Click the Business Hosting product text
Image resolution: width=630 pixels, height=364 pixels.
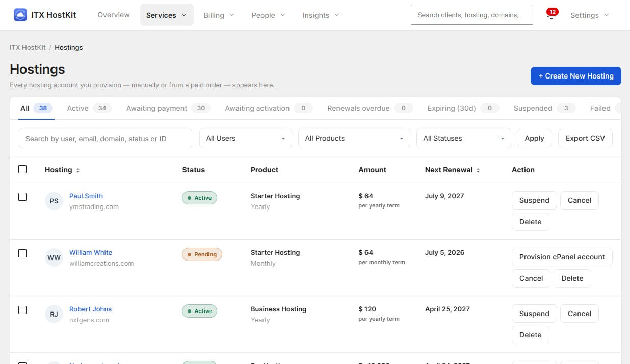tap(278, 309)
